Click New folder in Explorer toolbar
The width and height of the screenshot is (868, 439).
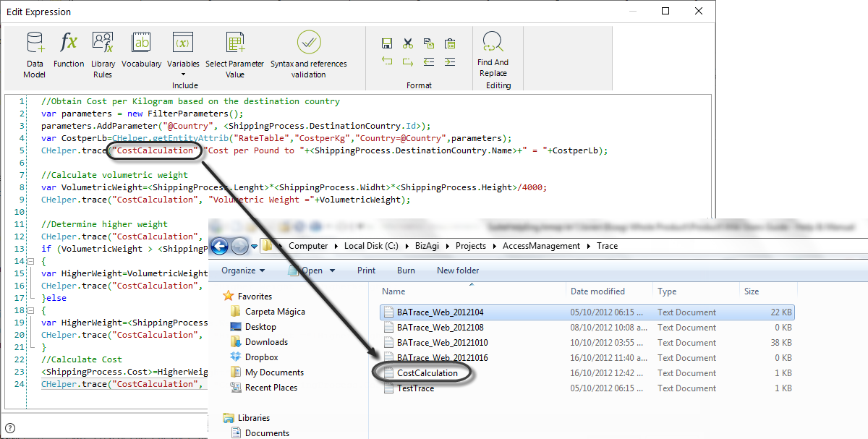pos(458,270)
